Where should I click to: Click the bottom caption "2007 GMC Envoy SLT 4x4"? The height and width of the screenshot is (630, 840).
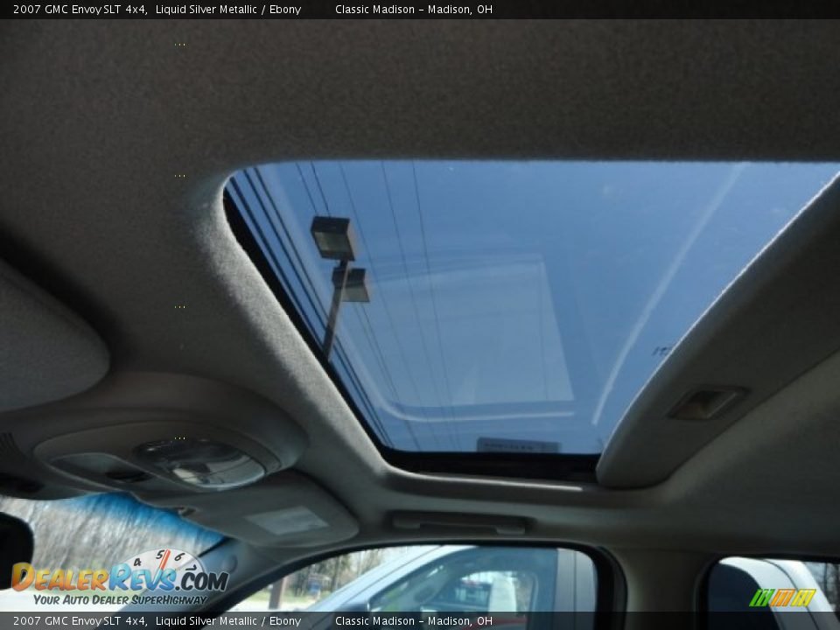point(80,620)
